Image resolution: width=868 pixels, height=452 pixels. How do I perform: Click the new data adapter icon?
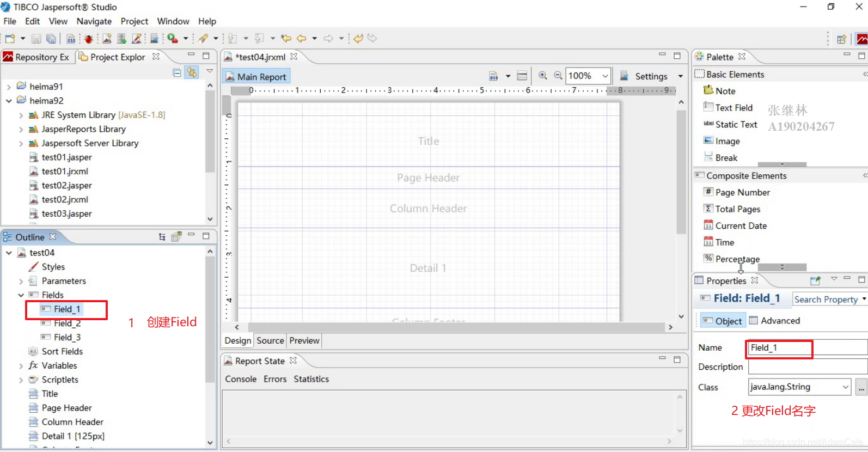[x=121, y=39]
